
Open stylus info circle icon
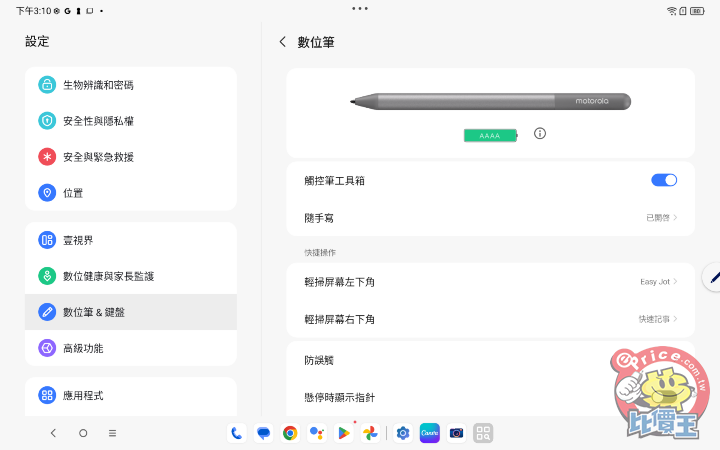coord(540,134)
